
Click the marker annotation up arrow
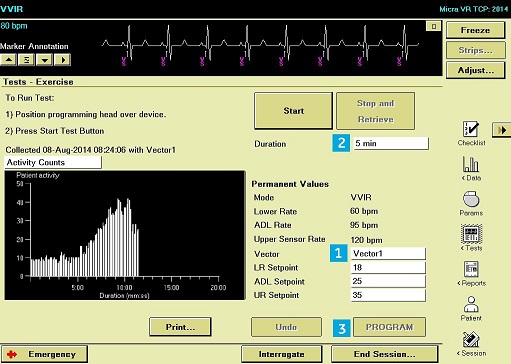pyautogui.click(x=9, y=60)
